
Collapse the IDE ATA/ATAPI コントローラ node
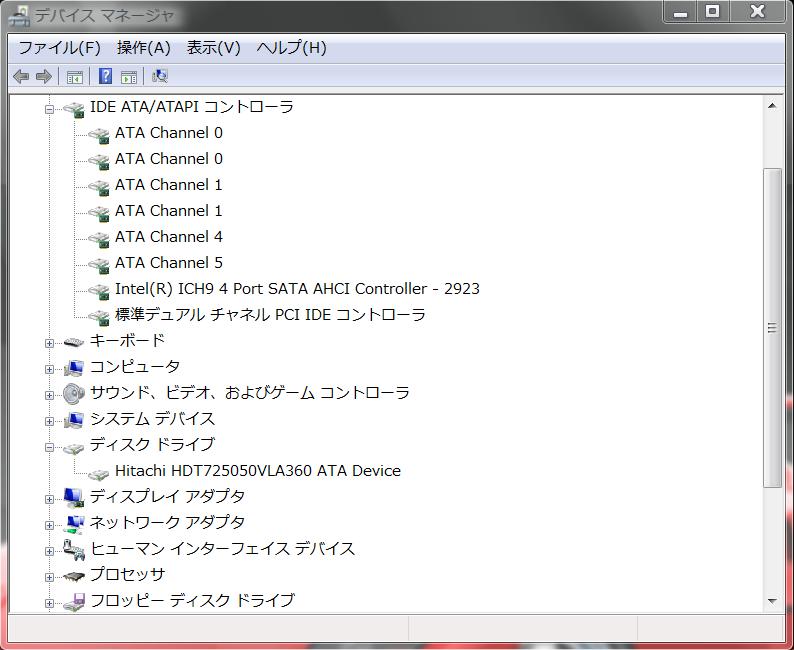point(49,109)
